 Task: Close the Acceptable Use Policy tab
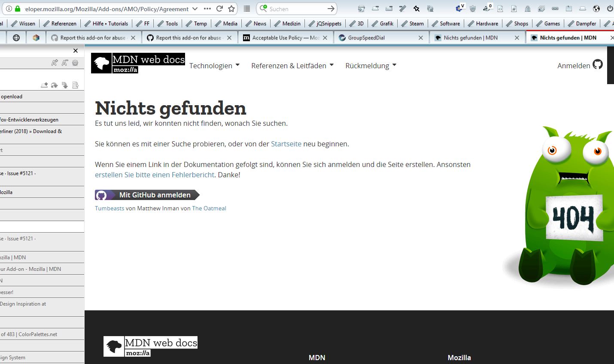coord(325,38)
